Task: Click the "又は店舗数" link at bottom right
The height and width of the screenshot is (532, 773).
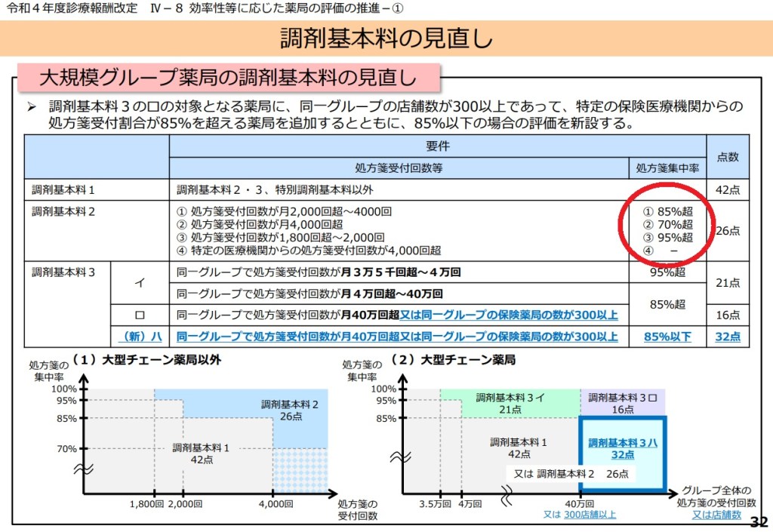Action: [x=716, y=515]
